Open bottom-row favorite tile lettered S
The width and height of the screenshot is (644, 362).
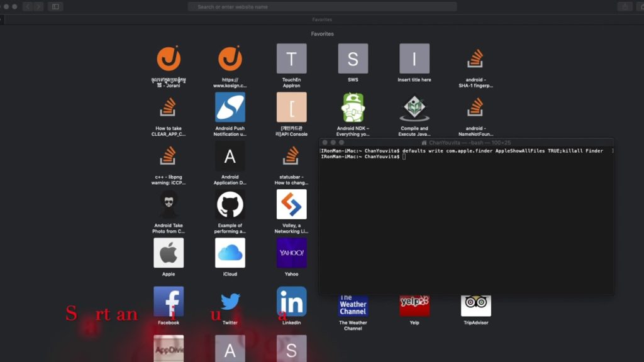(292, 348)
